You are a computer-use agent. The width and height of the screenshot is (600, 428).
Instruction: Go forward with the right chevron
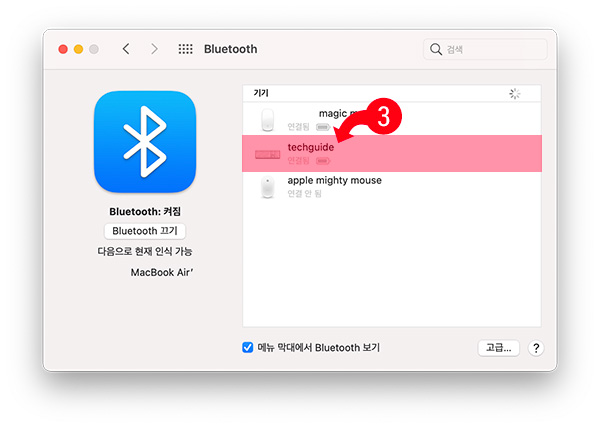pos(154,49)
